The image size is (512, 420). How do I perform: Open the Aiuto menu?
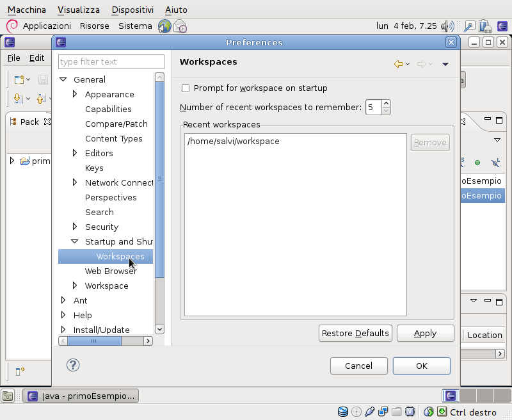(176, 10)
